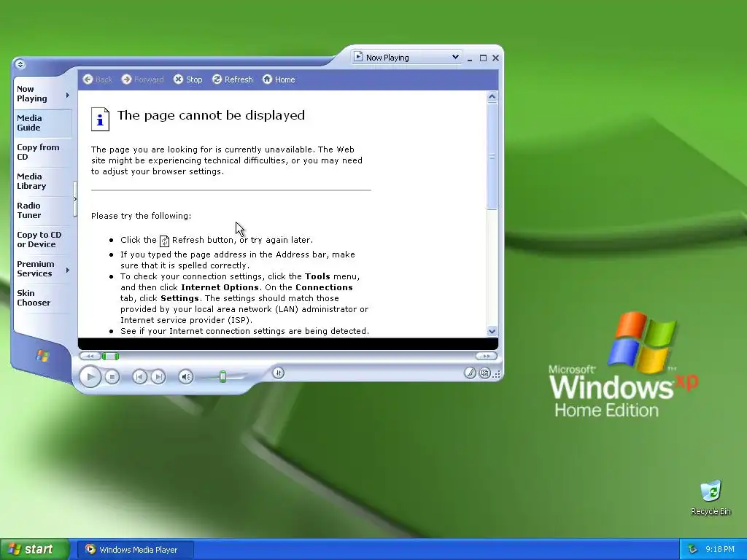Open Copy to CD or Device

tap(43, 239)
